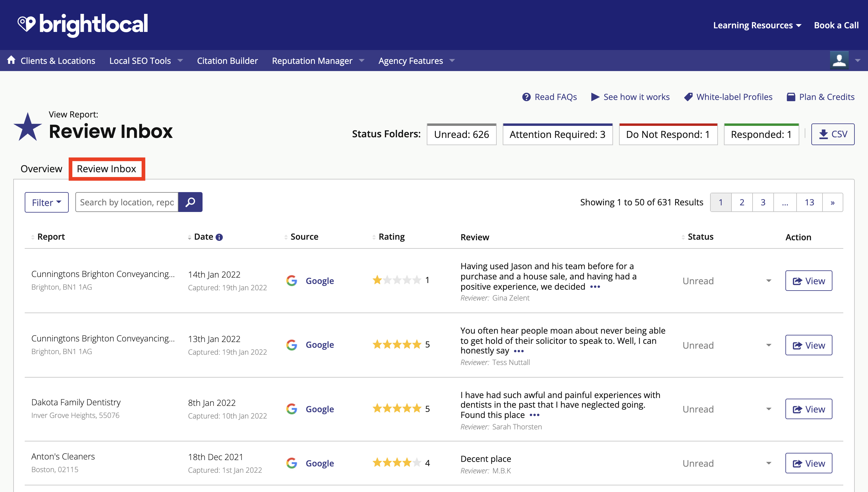Click the 5-star rating in Tess Nuttall row
The height and width of the screenshot is (492, 868).
(397, 344)
